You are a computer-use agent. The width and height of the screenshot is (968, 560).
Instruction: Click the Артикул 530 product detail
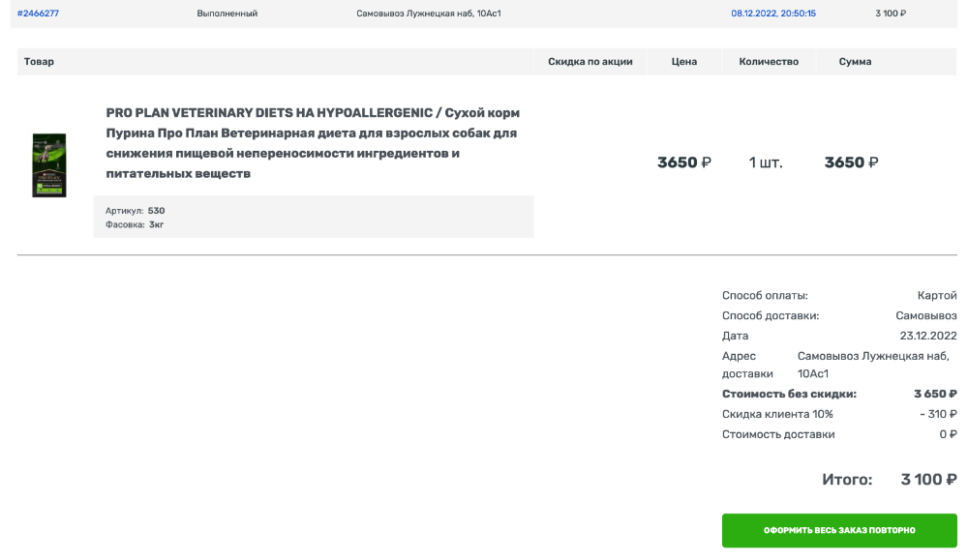[136, 211]
